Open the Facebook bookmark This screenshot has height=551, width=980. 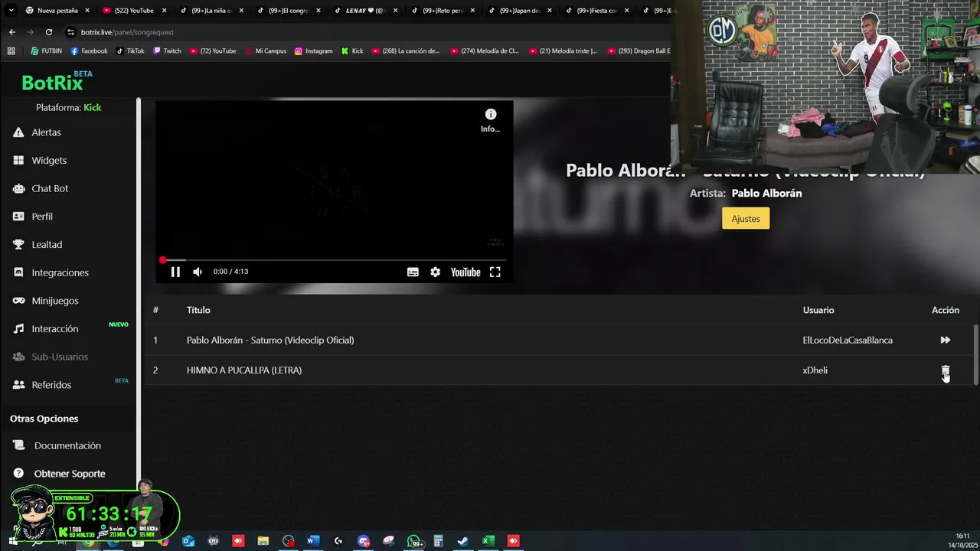point(89,51)
